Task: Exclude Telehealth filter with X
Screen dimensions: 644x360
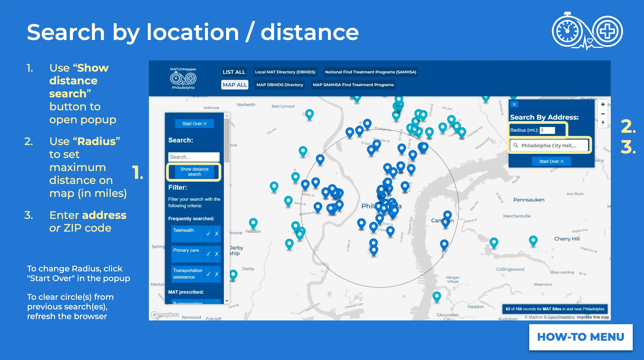Action: coord(217,234)
